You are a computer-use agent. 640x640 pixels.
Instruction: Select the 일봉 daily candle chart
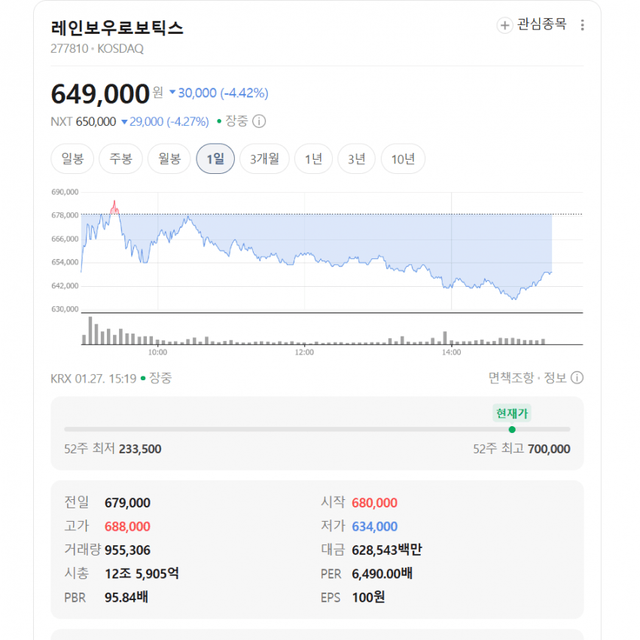click(73, 158)
